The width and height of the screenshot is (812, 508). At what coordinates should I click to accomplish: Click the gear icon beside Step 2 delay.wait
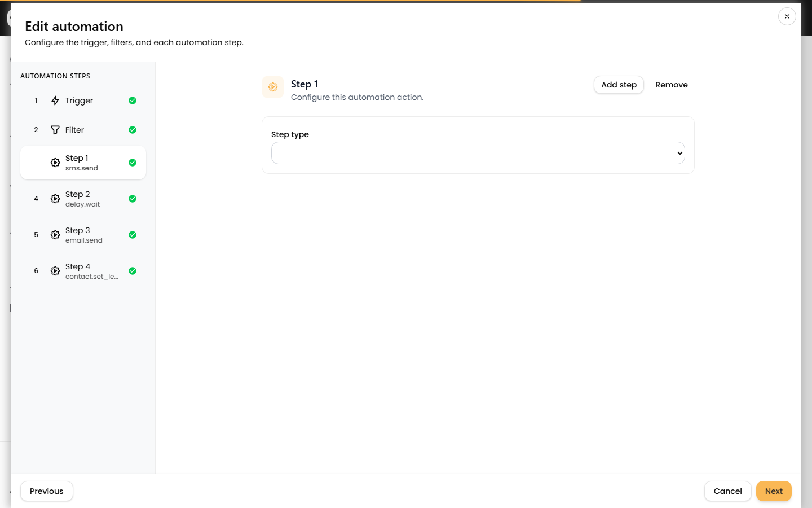[x=55, y=199]
